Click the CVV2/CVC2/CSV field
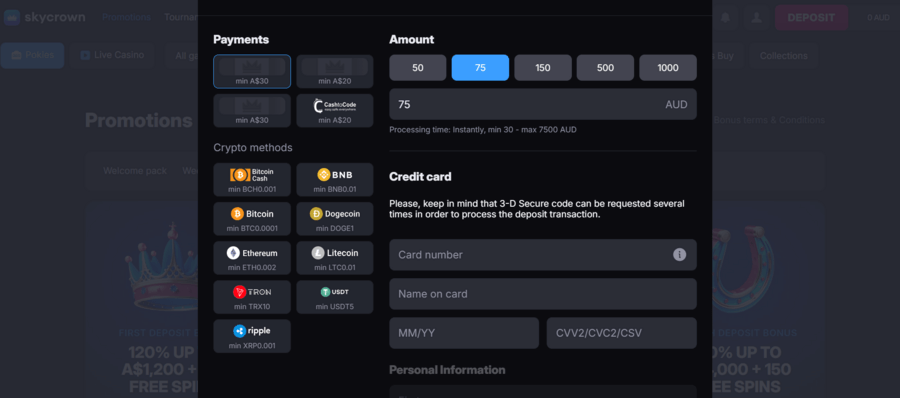Image resolution: width=900 pixels, height=398 pixels. tap(622, 333)
